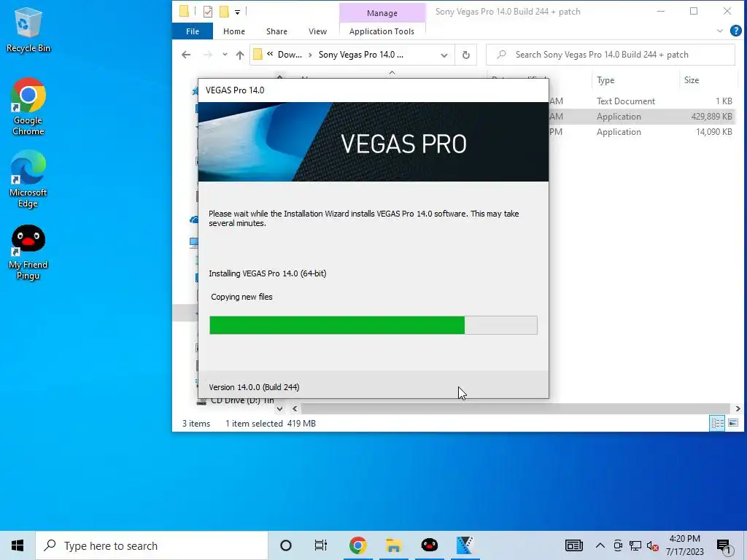Select the 429,889 KB Application row
This screenshot has height=560, width=747.
[642, 117]
